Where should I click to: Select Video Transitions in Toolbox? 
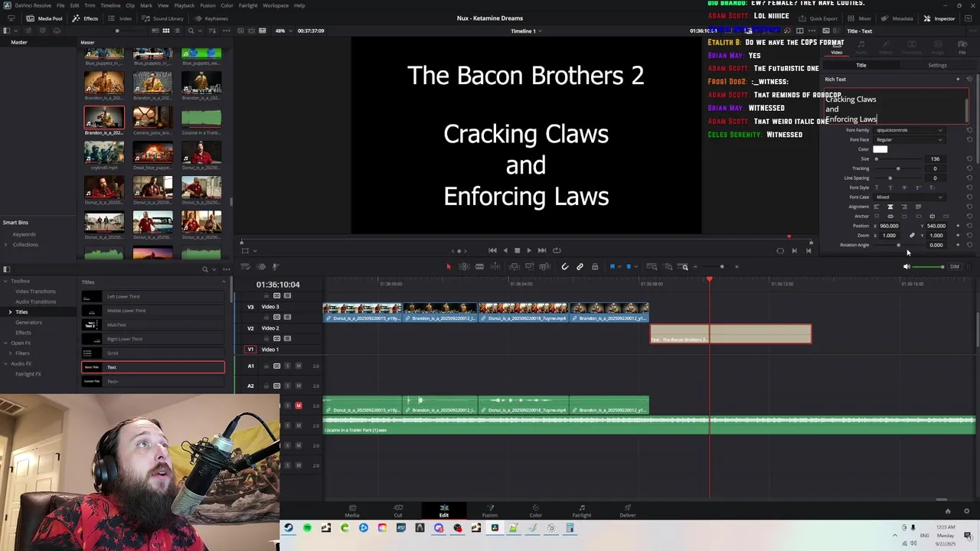tap(35, 292)
